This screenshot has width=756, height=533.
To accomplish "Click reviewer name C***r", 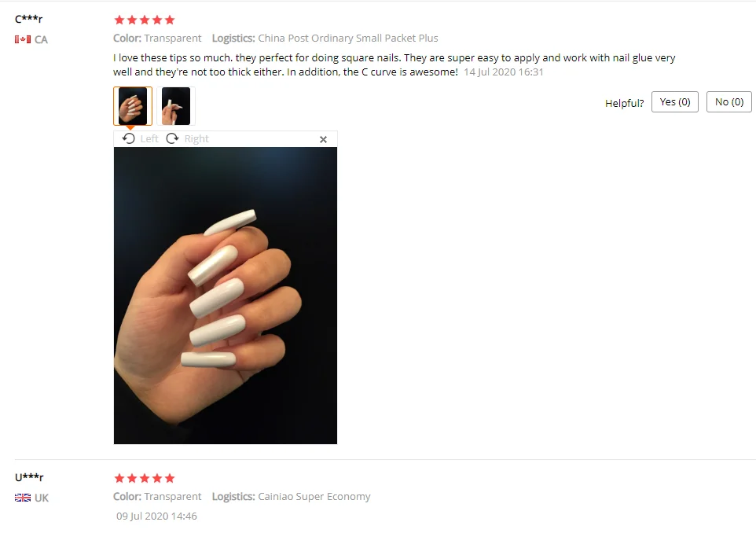I will pyautogui.click(x=29, y=20).
